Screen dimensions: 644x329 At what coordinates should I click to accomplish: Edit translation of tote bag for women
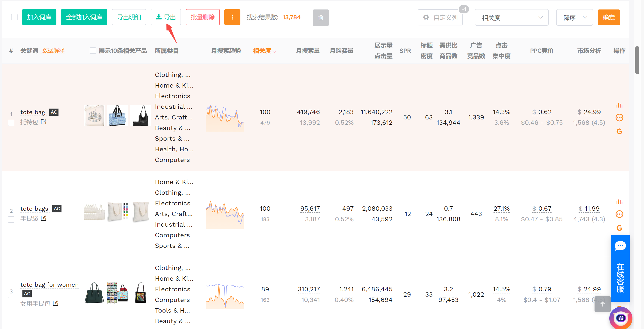point(55,303)
